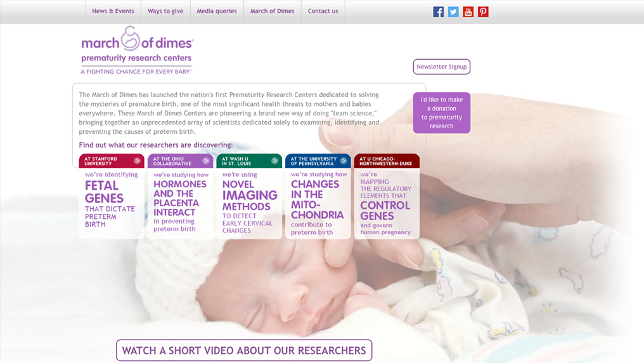Open the YouTube channel icon
This screenshot has height=363, width=644.
click(x=468, y=12)
